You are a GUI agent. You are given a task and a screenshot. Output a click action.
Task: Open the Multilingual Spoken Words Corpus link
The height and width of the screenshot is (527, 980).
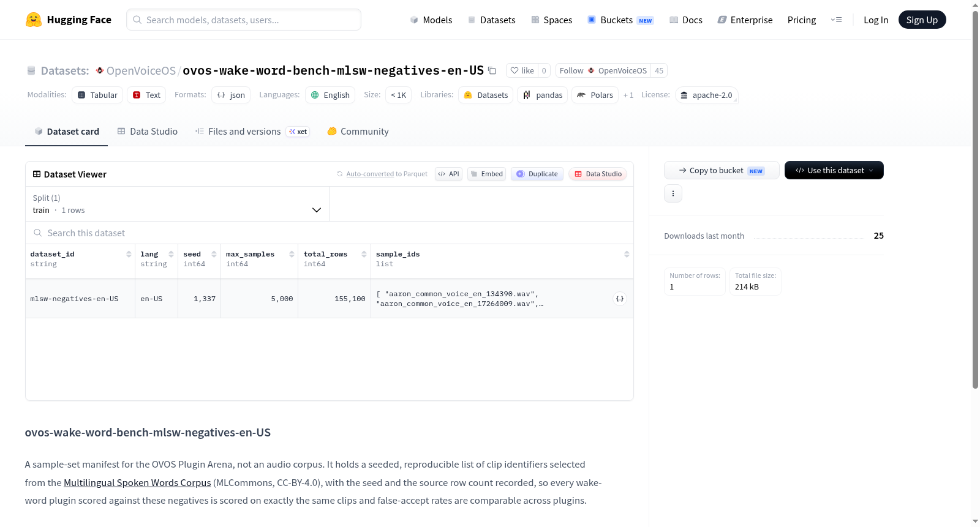click(137, 482)
